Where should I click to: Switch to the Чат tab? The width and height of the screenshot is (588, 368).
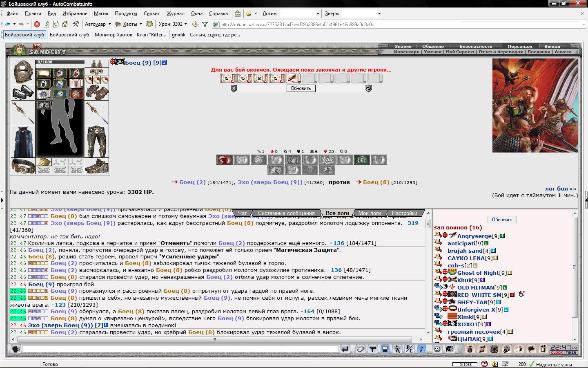pyautogui.click(x=243, y=213)
